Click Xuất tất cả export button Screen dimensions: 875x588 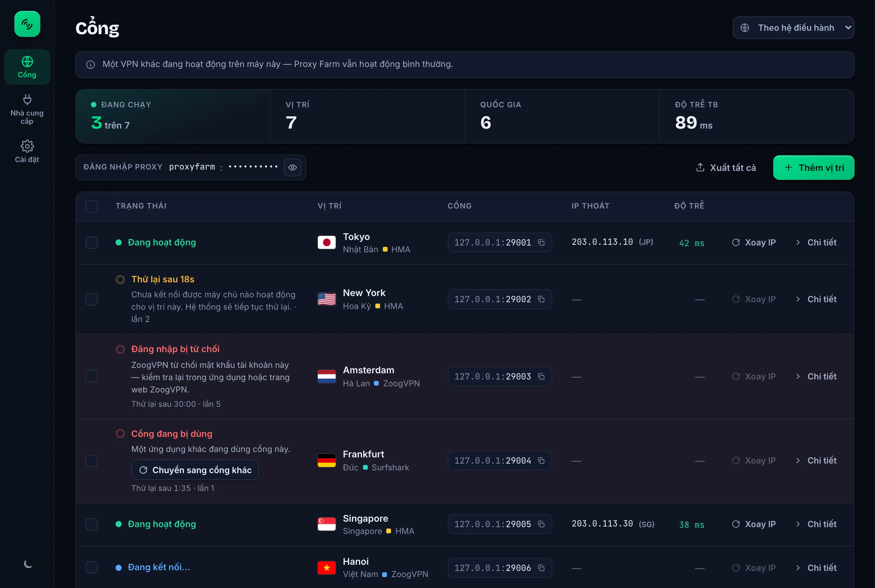(x=726, y=168)
